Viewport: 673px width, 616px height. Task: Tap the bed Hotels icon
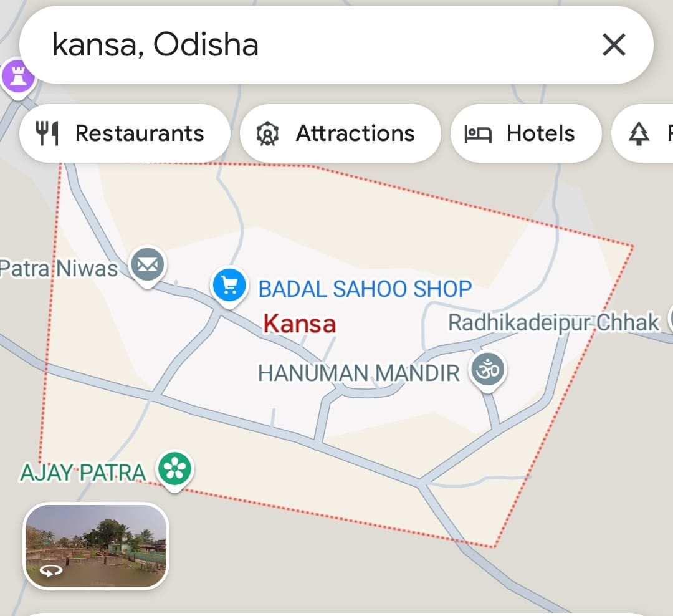pyautogui.click(x=478, y=133)
